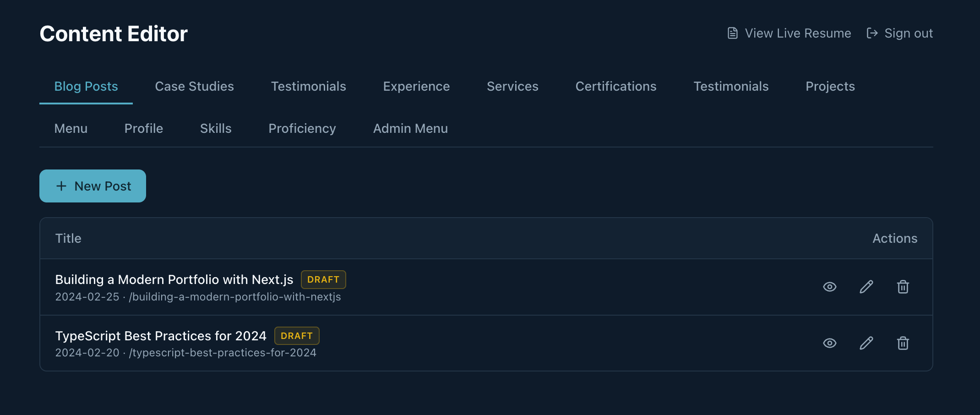Open the Proficiency tab
Viewport: 980px width, 415px height.
[x=302, y=128]
